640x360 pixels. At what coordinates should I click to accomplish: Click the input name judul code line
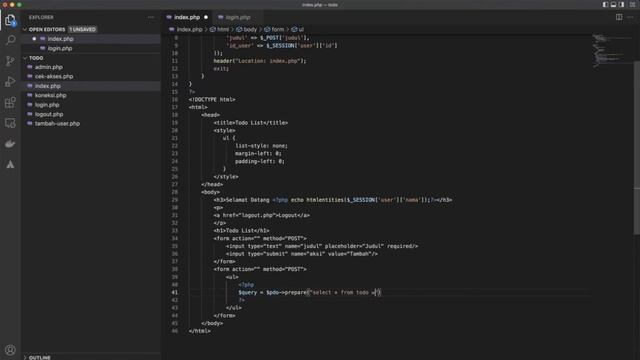pos(322,246)
